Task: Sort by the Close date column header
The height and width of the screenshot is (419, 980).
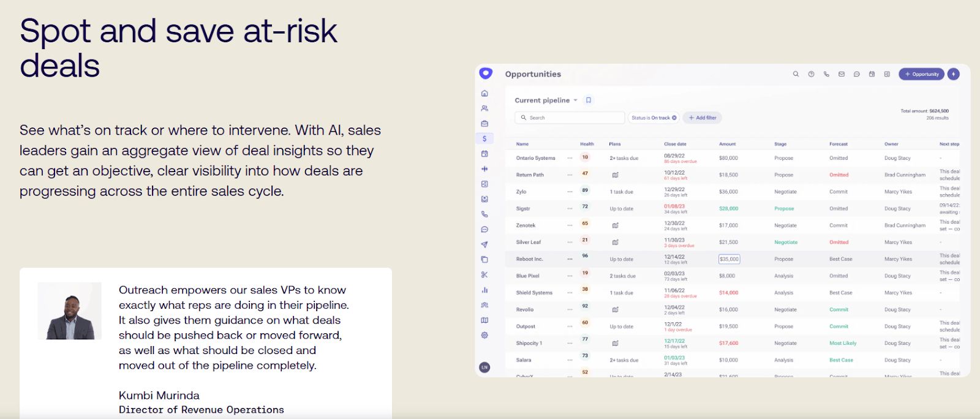Action: [675, 144]
